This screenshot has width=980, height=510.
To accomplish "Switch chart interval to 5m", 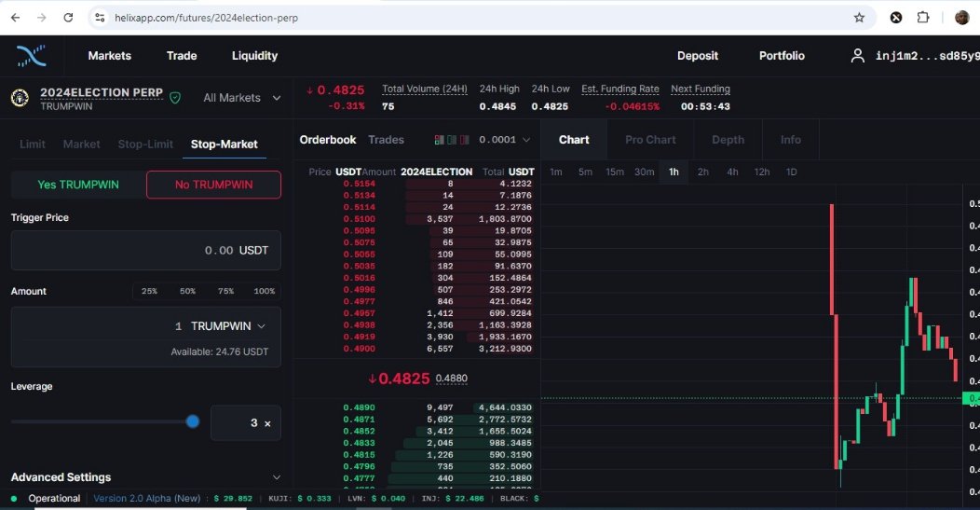I will pos(585,172).
